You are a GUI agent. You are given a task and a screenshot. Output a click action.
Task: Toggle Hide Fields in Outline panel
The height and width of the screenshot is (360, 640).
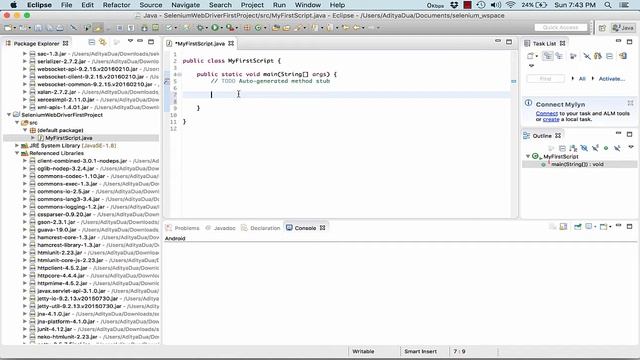[584, 148]
